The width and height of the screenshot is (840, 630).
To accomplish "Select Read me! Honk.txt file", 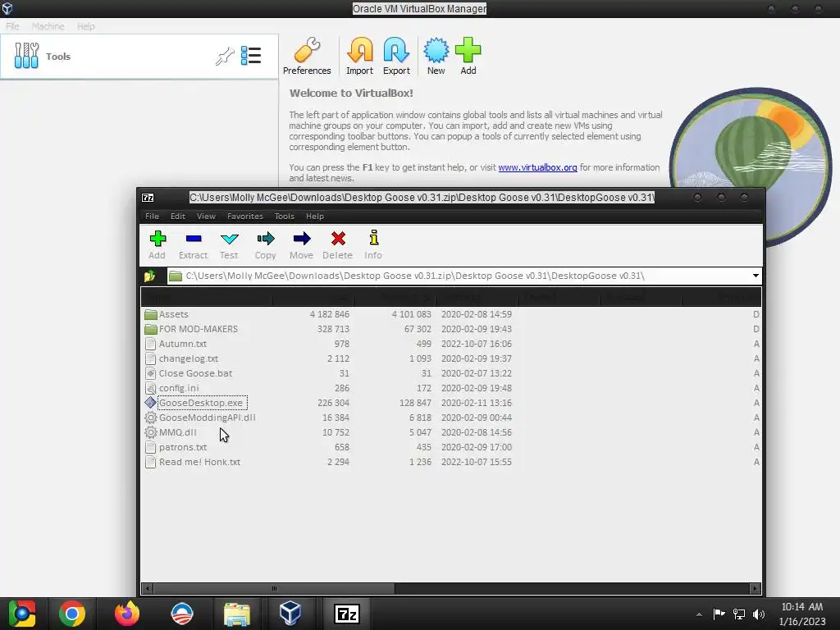I will pos(200,462).
